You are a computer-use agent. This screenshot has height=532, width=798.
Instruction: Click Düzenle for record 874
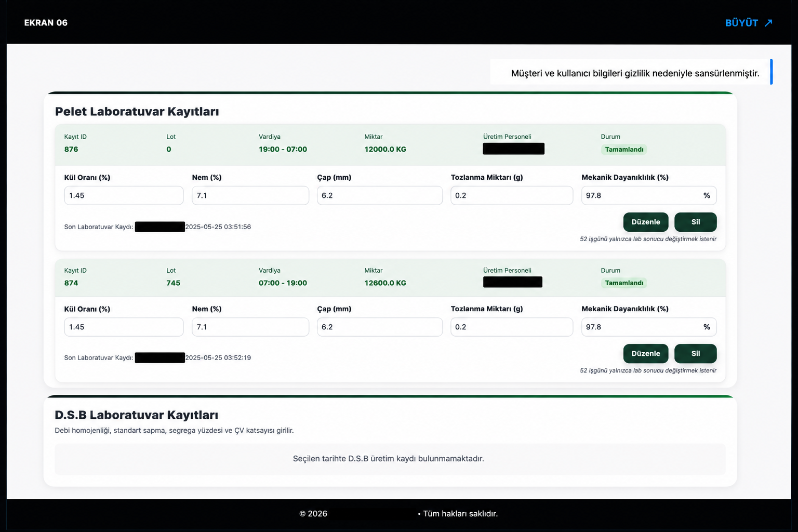coord(646,353)
